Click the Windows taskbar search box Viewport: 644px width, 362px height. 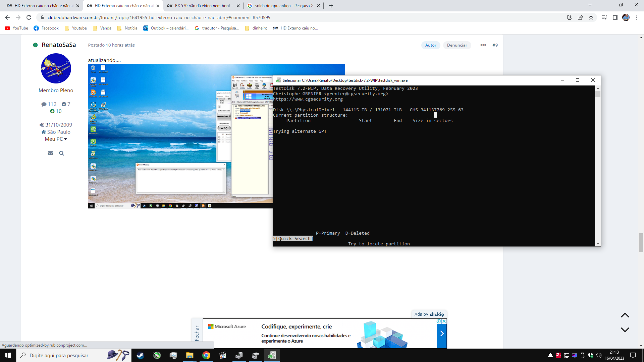(73, 355)
